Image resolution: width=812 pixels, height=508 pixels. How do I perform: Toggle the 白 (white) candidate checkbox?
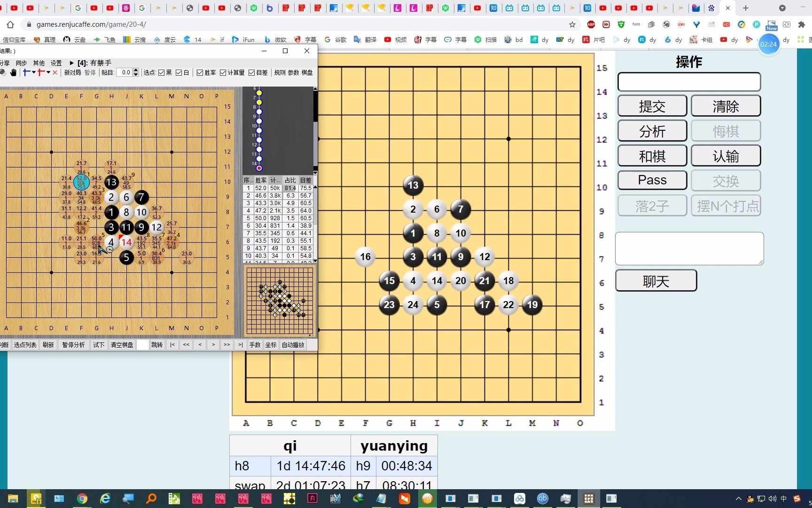pyautogui.click(x=179, y=72)
